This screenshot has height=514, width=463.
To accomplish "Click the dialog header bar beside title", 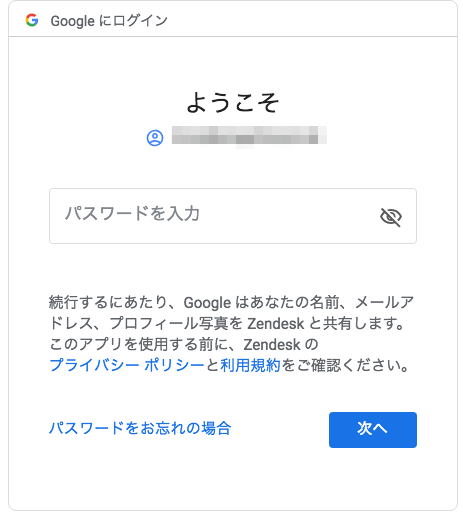I will pos(310,20).
